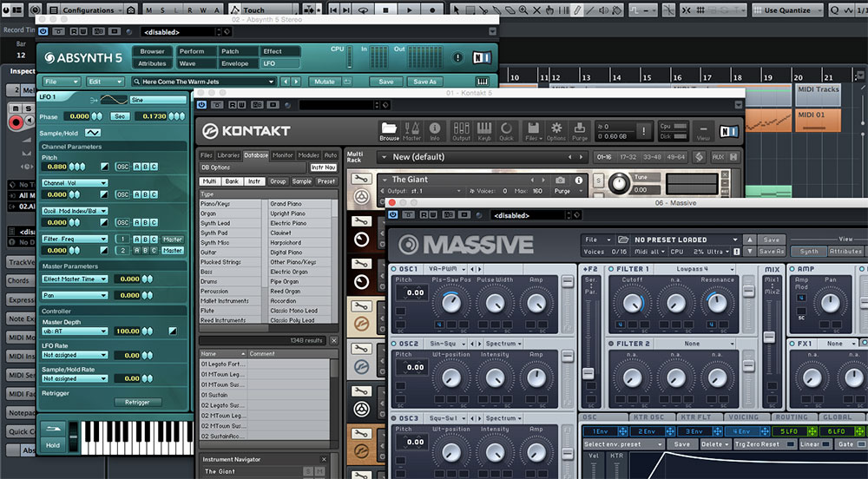The image size is (868, 479).
Task: Click The Giant snapshot camera icon
Action: pos(560,180)
